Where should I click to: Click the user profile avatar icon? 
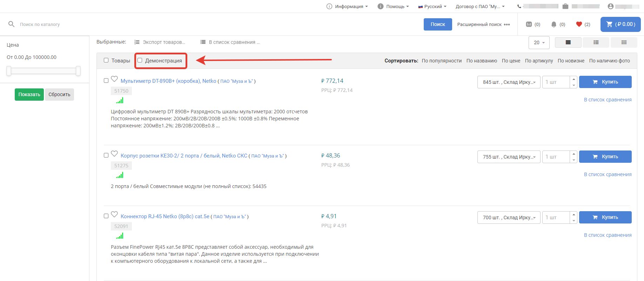coord(611,6)
